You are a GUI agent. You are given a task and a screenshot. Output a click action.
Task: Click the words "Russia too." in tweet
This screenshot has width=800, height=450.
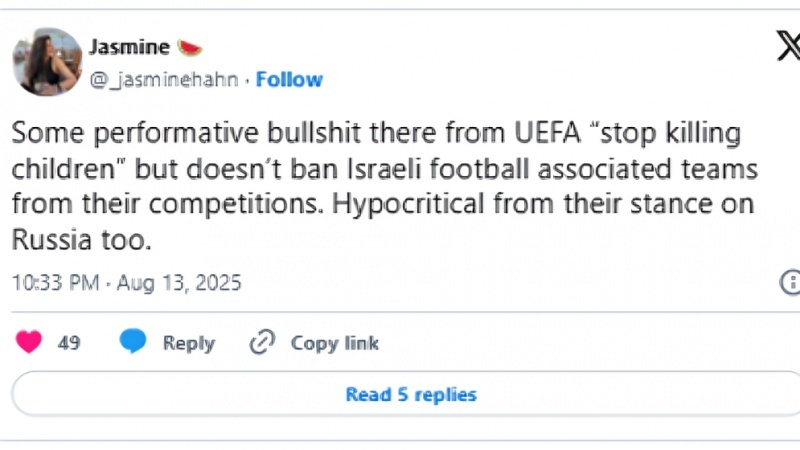(x=80, y=242)
